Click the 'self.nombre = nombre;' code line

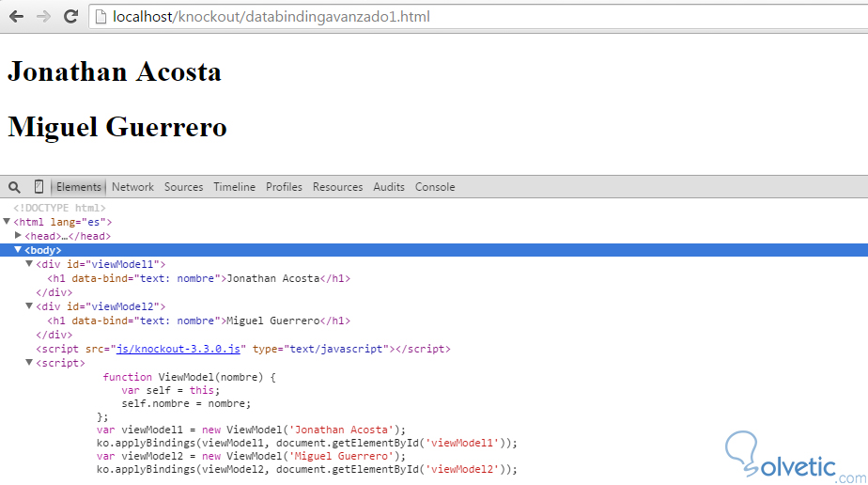pyautogui.click(x=186, y=403)
